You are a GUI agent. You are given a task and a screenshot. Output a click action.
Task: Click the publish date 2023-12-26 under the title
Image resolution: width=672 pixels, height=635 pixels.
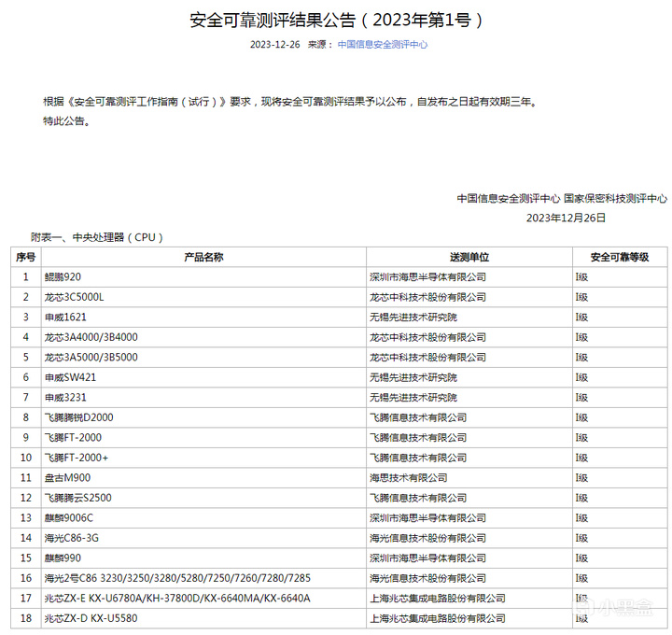point(274,45)
